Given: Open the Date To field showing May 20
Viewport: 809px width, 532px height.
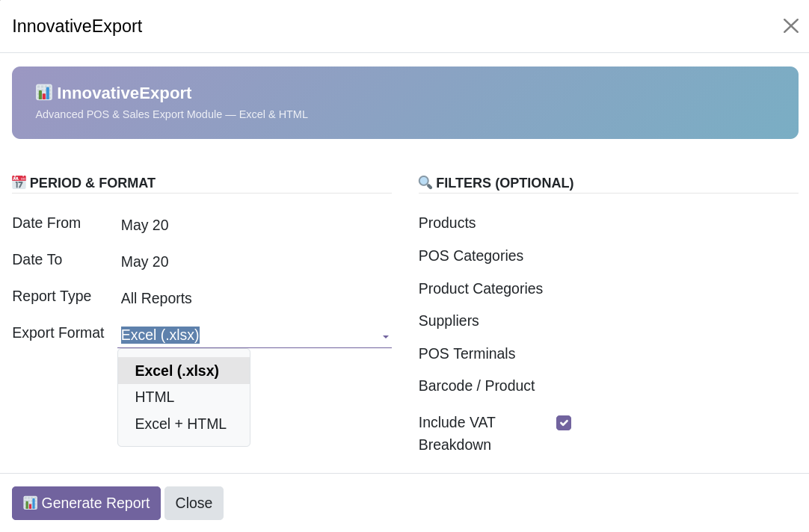Looking at the screenshot, I should [x=254, y=262].
